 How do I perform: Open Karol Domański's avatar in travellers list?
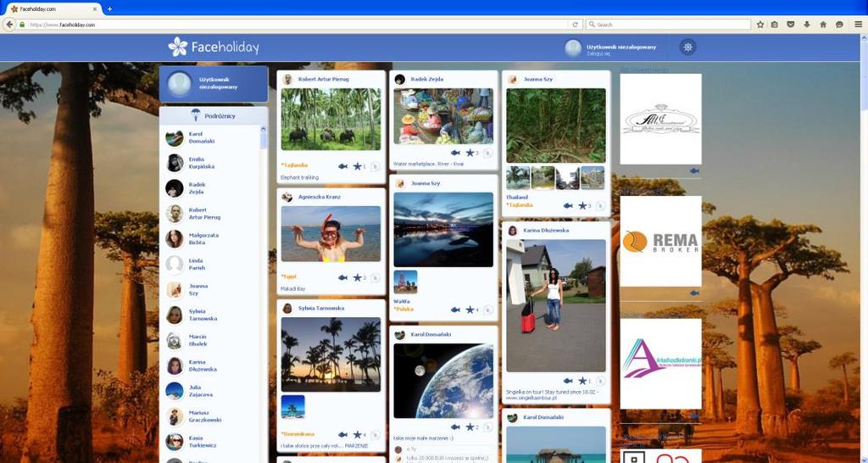point(175,138)
